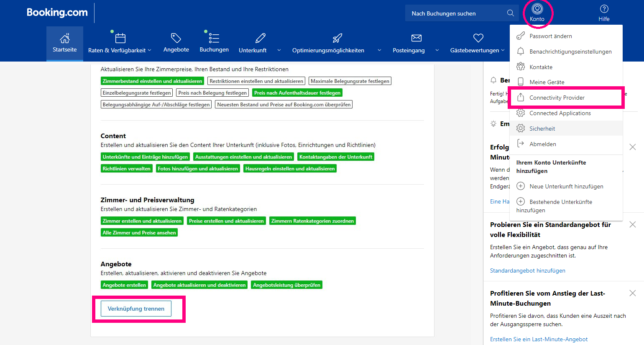Image resolution: width=644 pixels, height=345 pixels.
Task: Click the gear icon beside Sicherheit
Action: tap(521, 128)
